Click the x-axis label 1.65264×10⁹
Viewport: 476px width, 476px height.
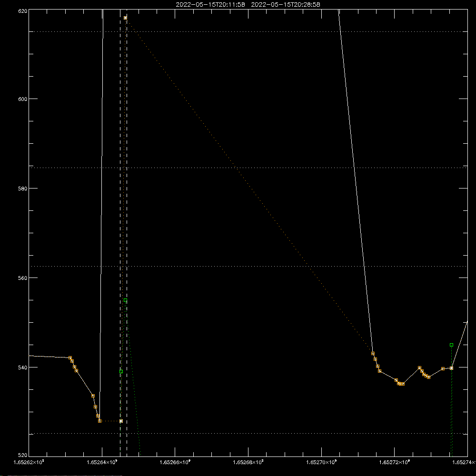[102, 462]
